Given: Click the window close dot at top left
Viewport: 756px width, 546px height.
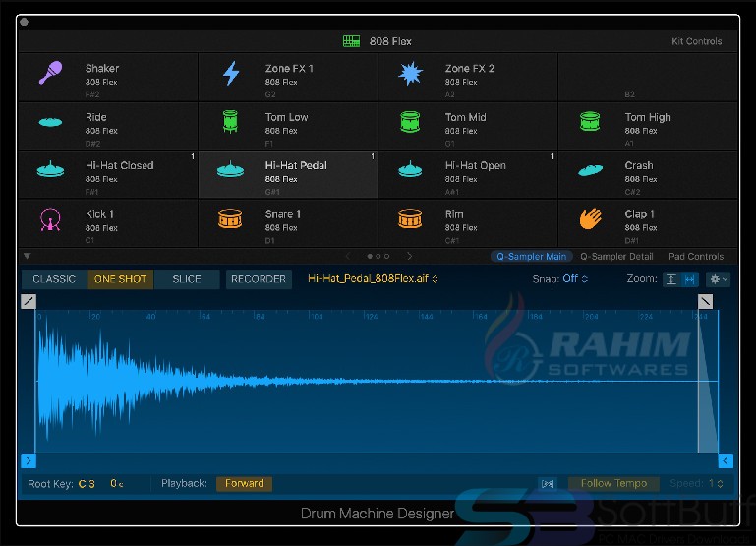Looking at the screenshot, I should coord(25,22).
